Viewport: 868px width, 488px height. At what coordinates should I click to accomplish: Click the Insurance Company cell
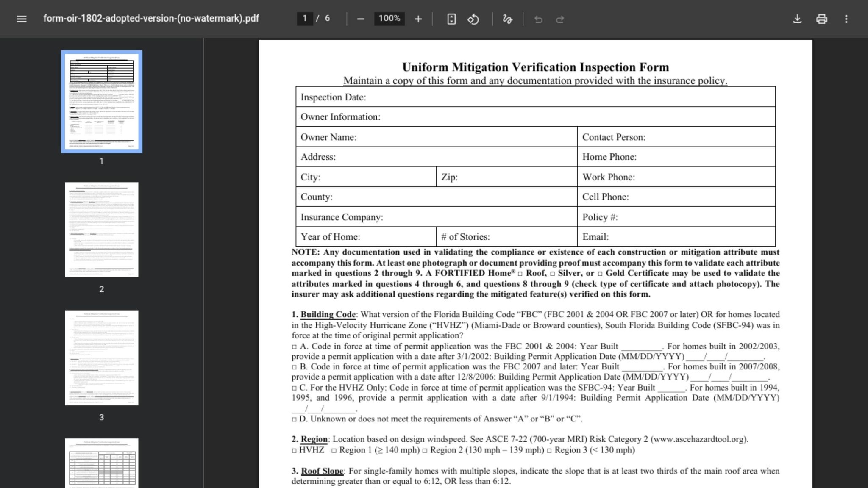(437, 217)
